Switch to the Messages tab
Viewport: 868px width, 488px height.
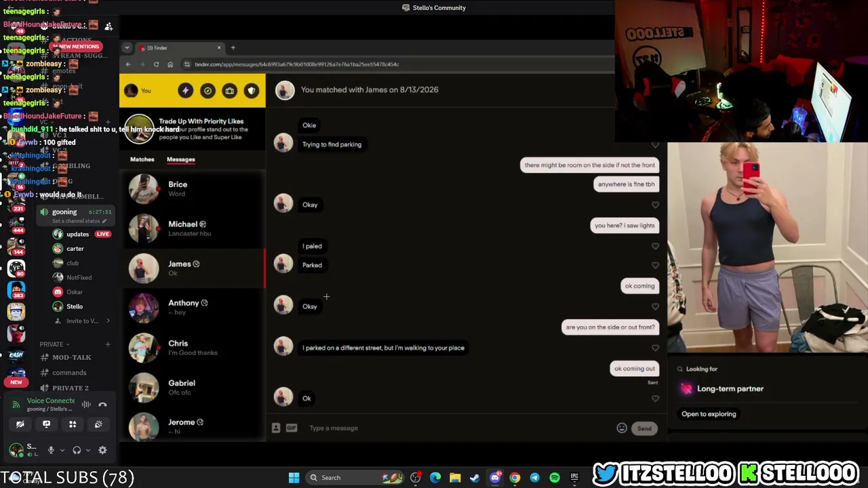coord(181,159)
